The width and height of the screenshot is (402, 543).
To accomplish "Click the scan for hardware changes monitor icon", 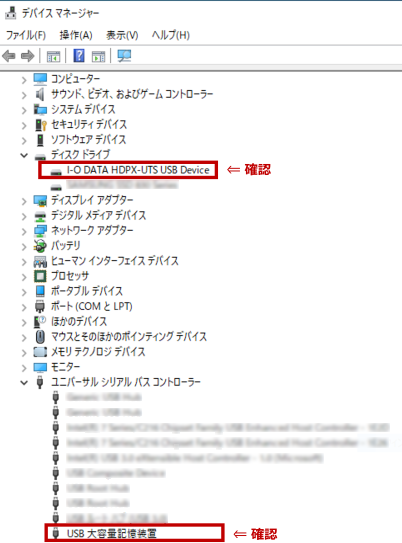I will 124,56.
